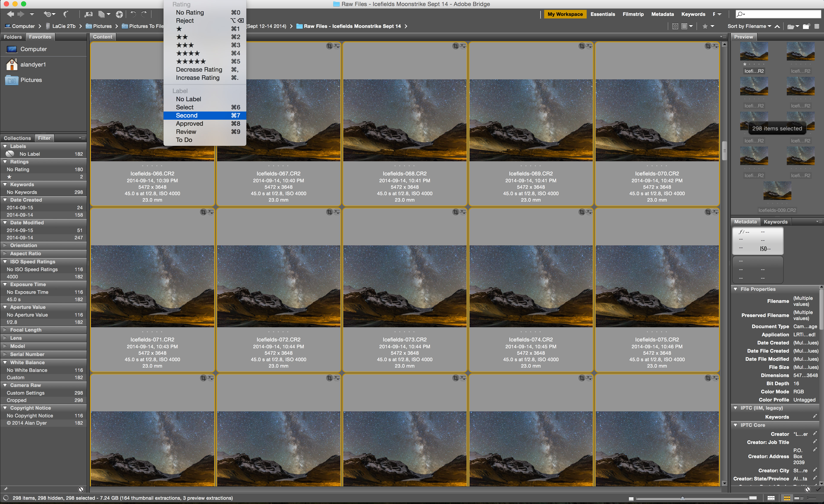Click the create new folder icon
Image resolution: width=824 pixels, height=504 pixels.
806,26
